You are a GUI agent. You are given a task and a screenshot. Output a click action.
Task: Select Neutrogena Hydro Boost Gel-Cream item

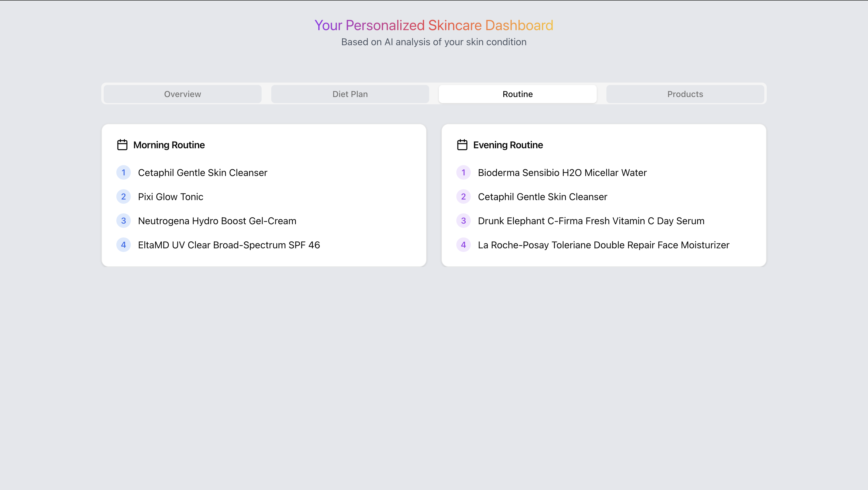pos(217,221)
